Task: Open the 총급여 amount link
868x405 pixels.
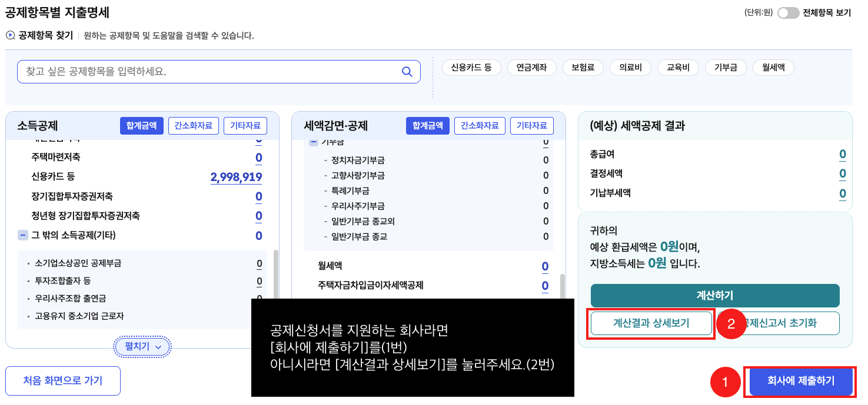Action: [x=843, y=155]
